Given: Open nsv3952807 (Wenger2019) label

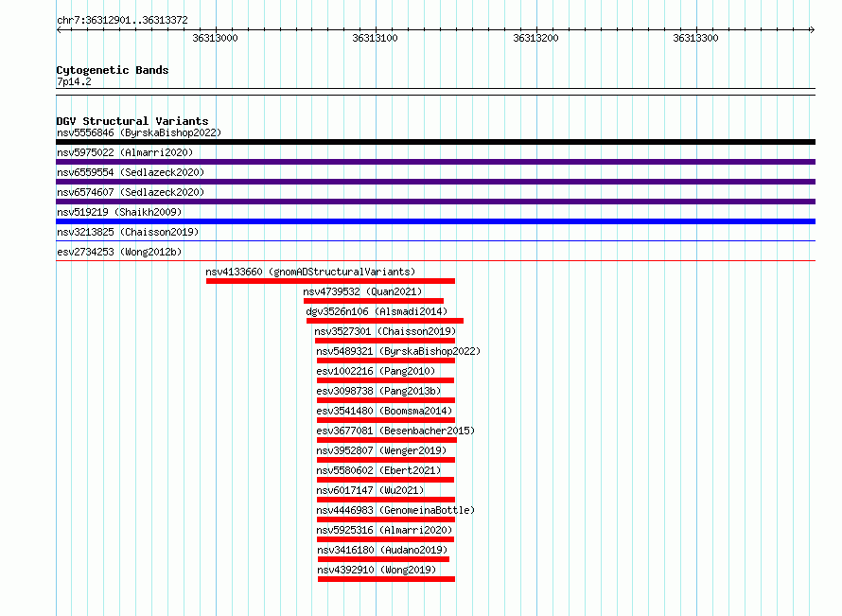Looking at the screenshot, I should coord(381,450).
